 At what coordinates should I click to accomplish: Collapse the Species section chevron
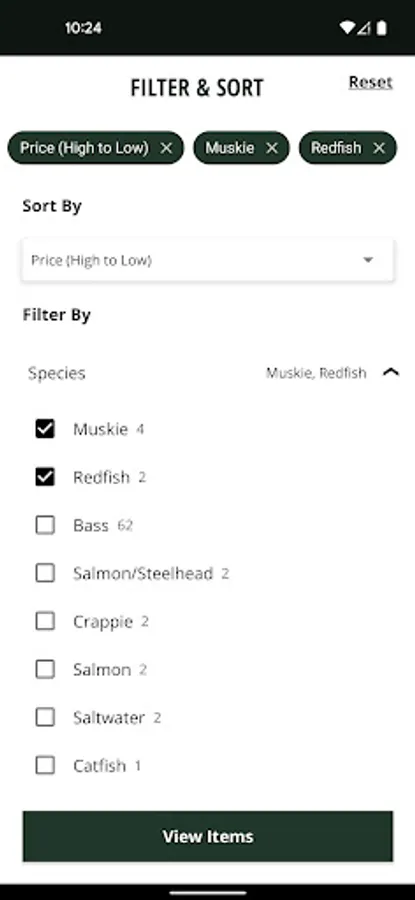pos(391,373)
